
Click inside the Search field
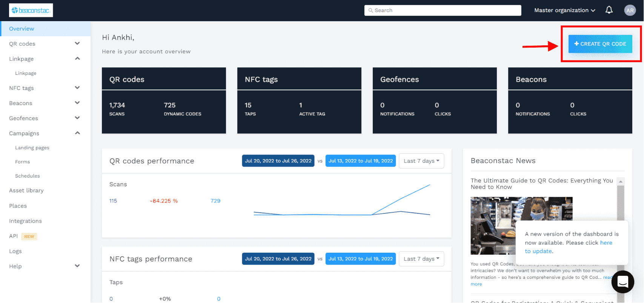(443, 11)
